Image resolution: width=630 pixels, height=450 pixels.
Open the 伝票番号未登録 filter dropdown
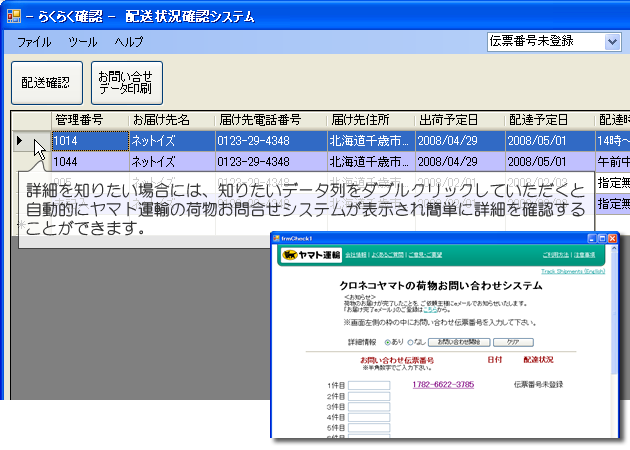tap(612, 42)
